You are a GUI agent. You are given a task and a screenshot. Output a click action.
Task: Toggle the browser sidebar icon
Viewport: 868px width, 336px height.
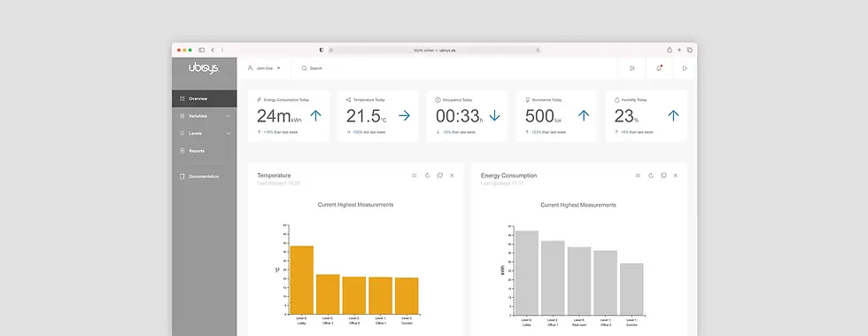(x=202, y=50)
